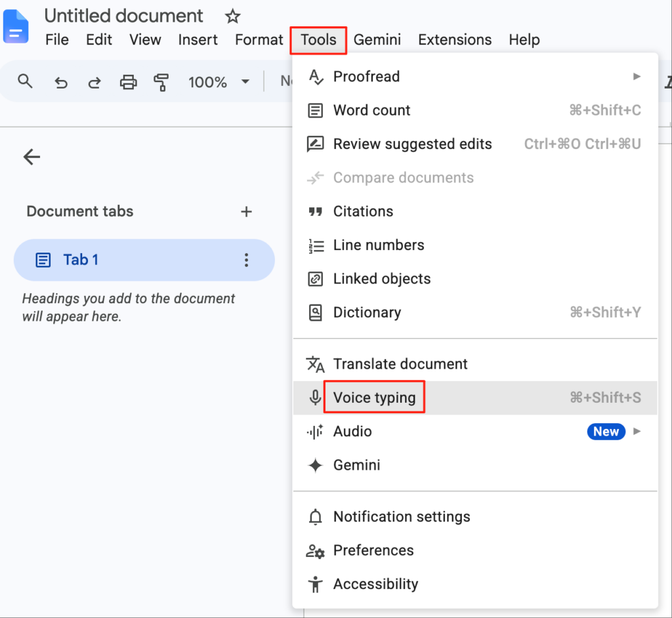Add a new document tab with plus

click(x=247, y=211)
